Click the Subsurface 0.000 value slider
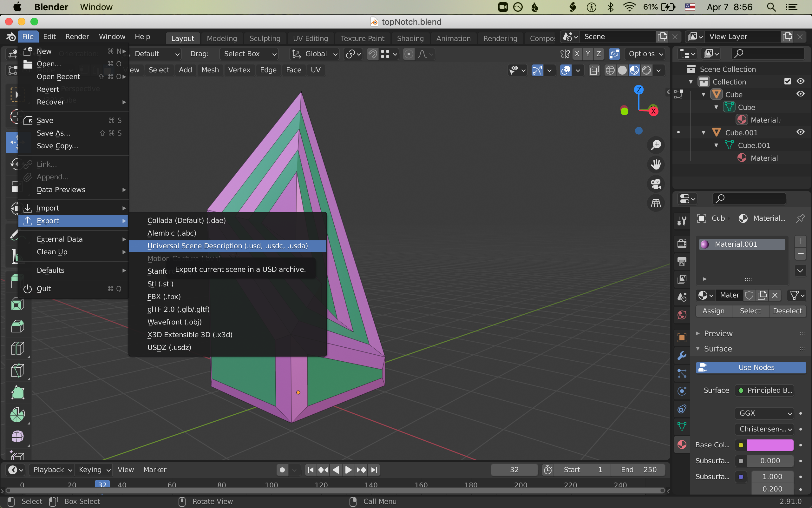 pyautogui.click(x=770, y=461)
